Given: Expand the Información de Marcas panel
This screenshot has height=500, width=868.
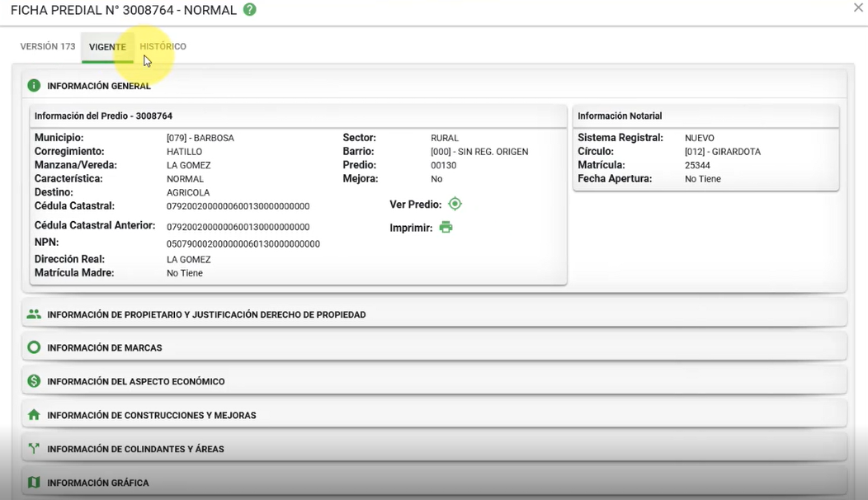Looking at the screenshot, I should click(x=105, y=348).
